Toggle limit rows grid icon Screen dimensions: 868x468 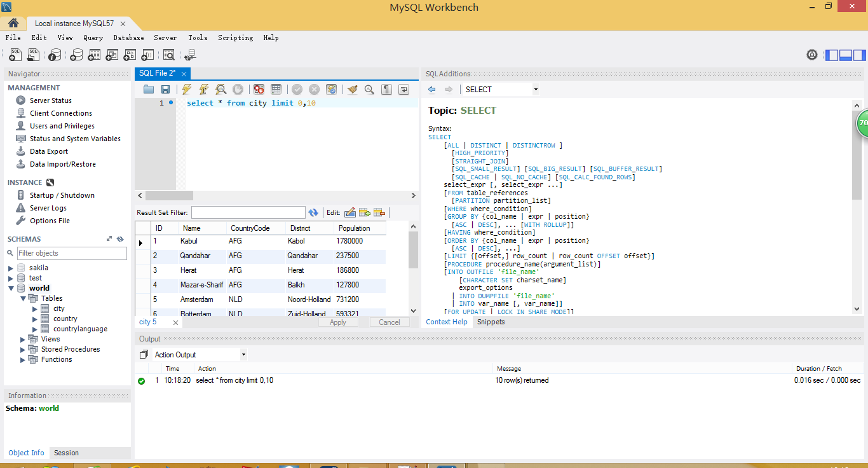276,90
